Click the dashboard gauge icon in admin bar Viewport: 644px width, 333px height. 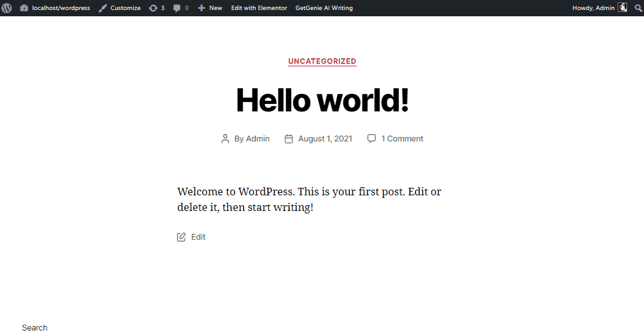pos(24,8)
